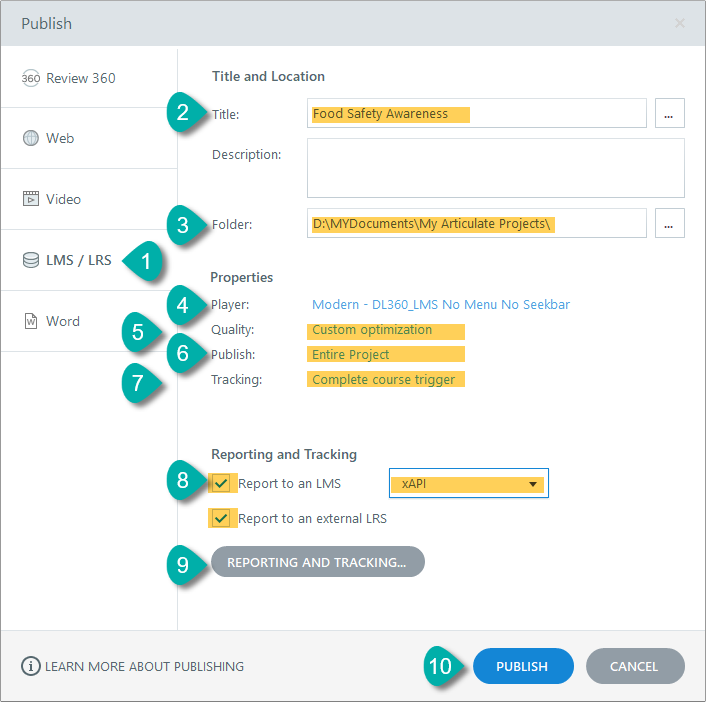Image resolution: width=706 pixels, height=702 pixels.
Task: Click the Review 360 icon in sidebar
Action: [31, 78]
